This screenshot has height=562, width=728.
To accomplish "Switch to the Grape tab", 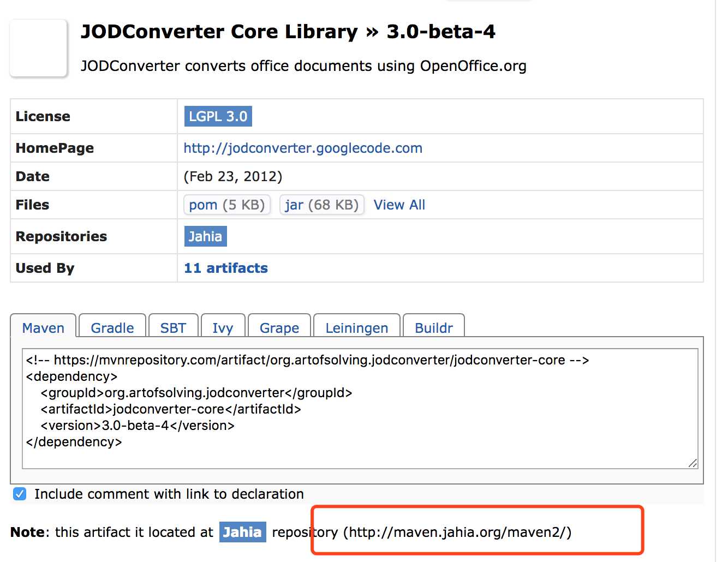I will pos(279,327).
